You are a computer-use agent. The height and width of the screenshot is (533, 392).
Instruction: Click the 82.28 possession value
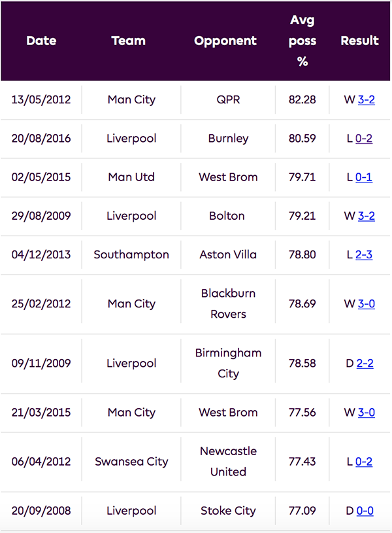302,100
